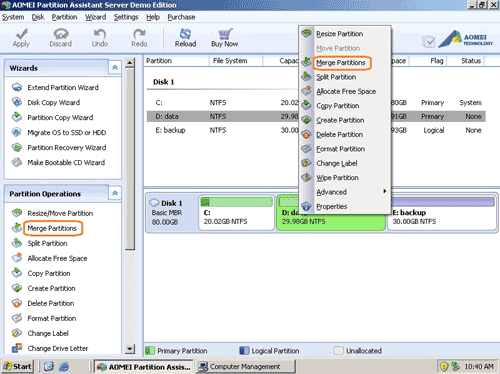Choose Allocate Free Space in context menu

tap(346, 91)
